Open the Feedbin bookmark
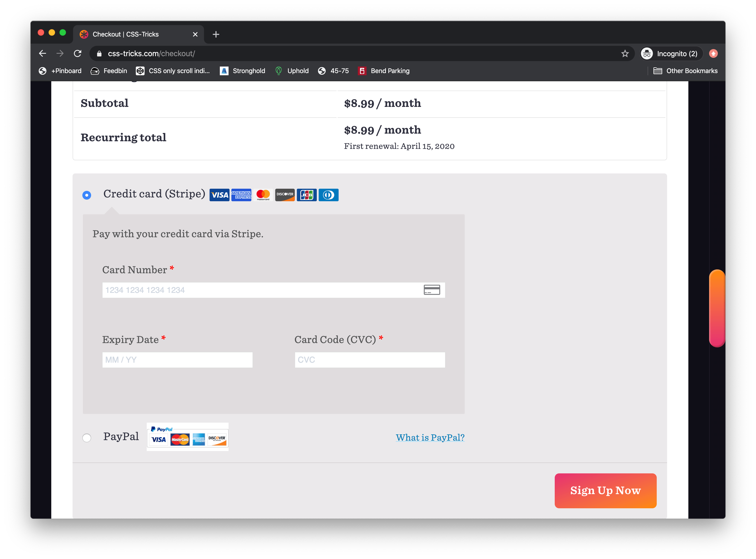 (109, 71)
